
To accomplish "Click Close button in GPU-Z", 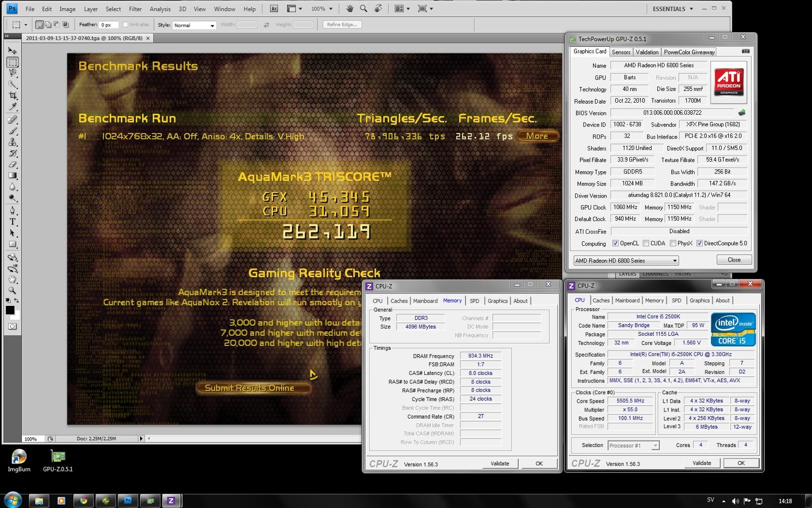I will click(734, 260).
